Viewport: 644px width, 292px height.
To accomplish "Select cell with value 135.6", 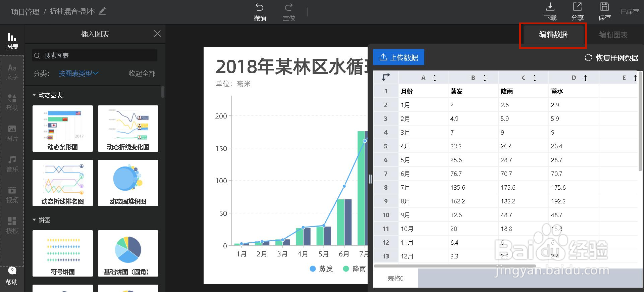I will point(473,188).
